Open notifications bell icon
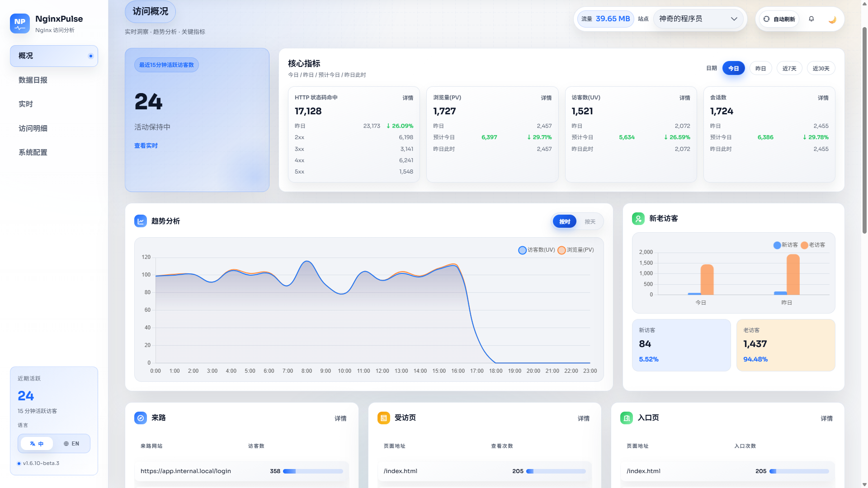The width and height of the screenshot is (868, 488). pyautogui.click(x=811, y=19)
